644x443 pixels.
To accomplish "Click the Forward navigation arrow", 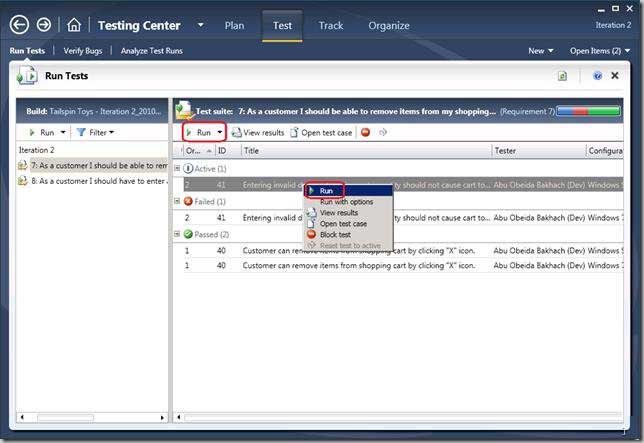I will pyautogui.click(x=44, y=25).
